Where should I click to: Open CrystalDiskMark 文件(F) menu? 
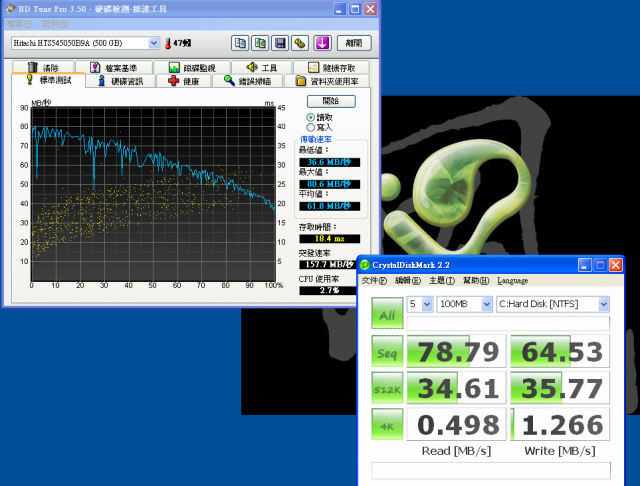point(374,280)
